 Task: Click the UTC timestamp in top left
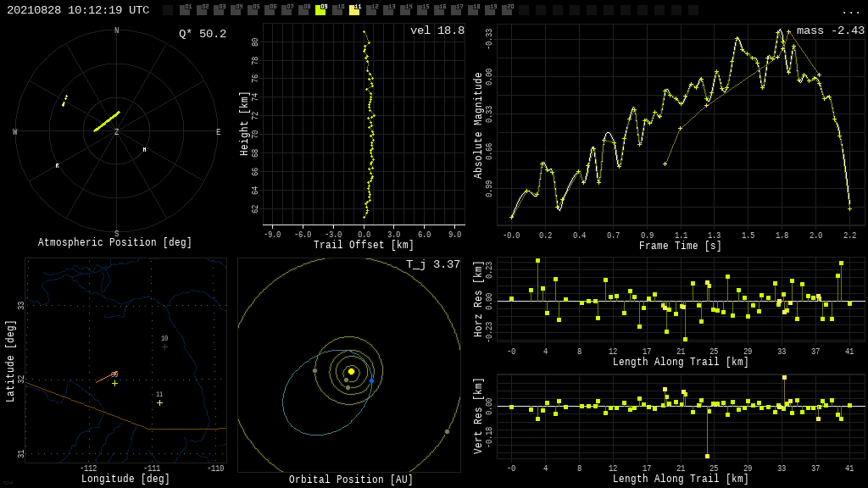click(78, 10)
